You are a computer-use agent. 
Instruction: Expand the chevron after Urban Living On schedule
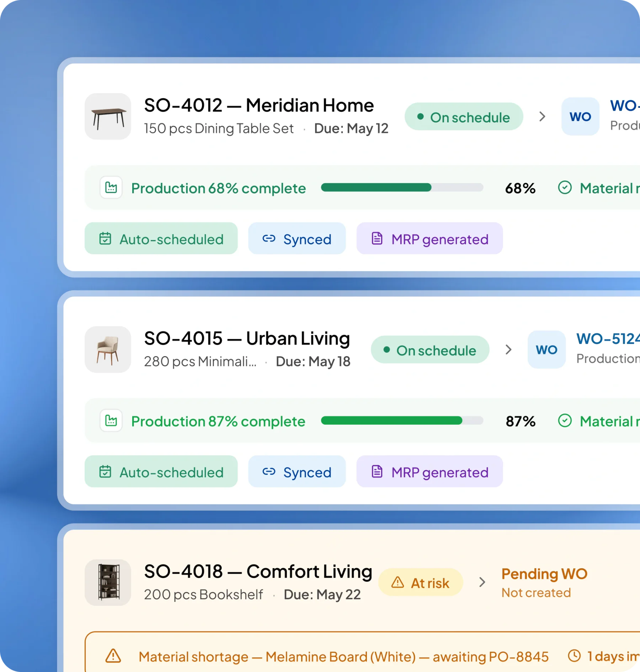508,349
